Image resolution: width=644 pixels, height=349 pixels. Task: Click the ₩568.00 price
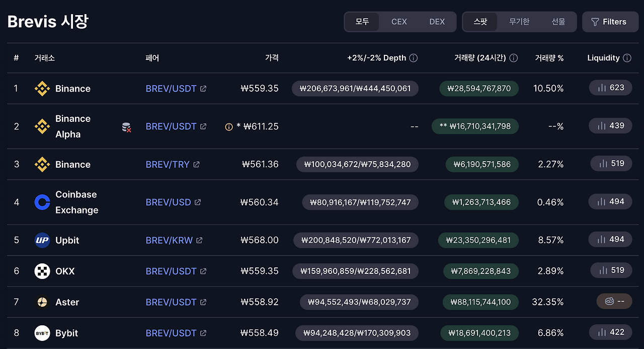pos(260,240)
